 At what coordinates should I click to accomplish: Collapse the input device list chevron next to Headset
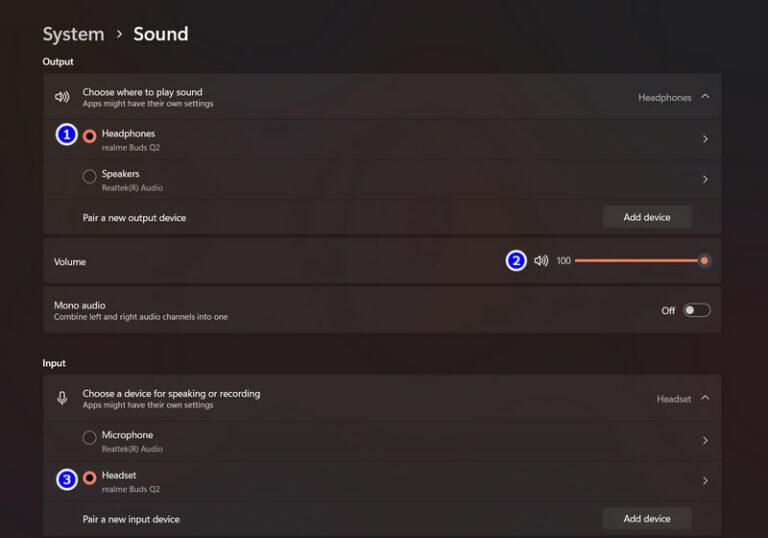(705, 398)
